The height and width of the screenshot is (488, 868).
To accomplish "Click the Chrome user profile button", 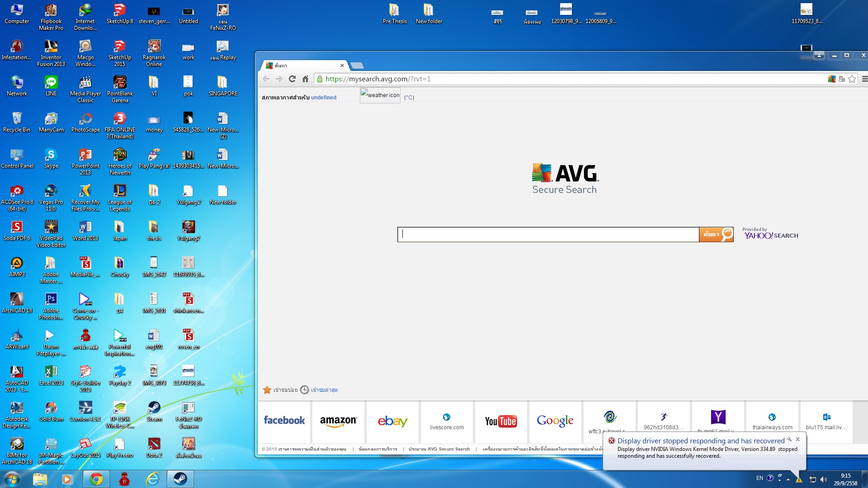I will (819, 55).
